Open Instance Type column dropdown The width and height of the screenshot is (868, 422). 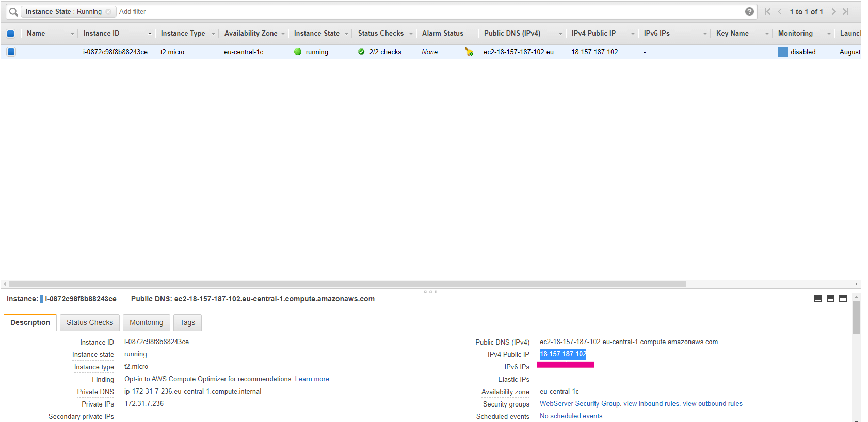tap(213, 34)
